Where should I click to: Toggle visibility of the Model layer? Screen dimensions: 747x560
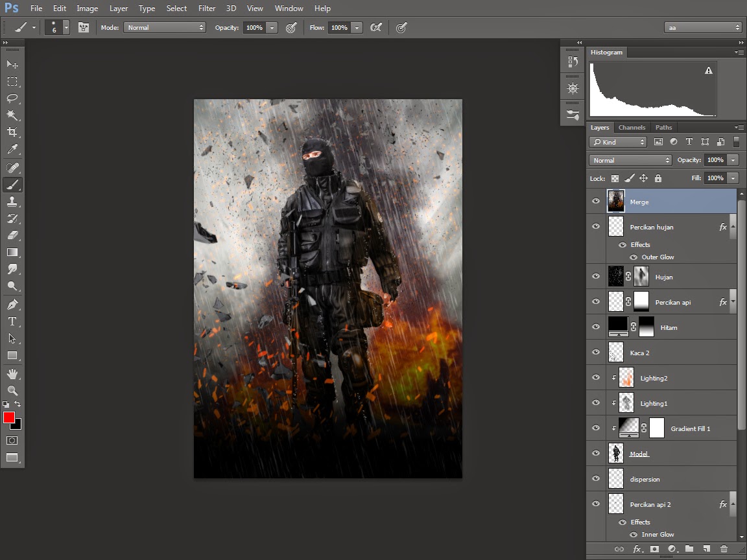[x=596, y=454]
